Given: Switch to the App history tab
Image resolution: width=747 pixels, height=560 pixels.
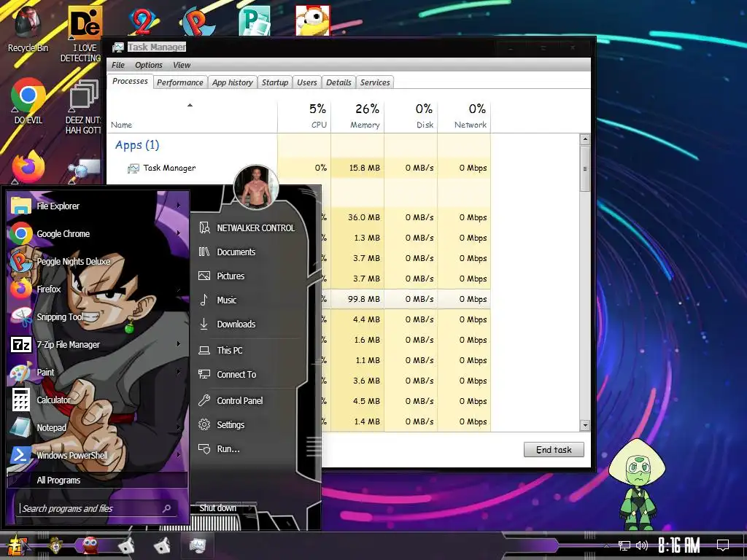Looking at the screenshot, I should [233, 82].
